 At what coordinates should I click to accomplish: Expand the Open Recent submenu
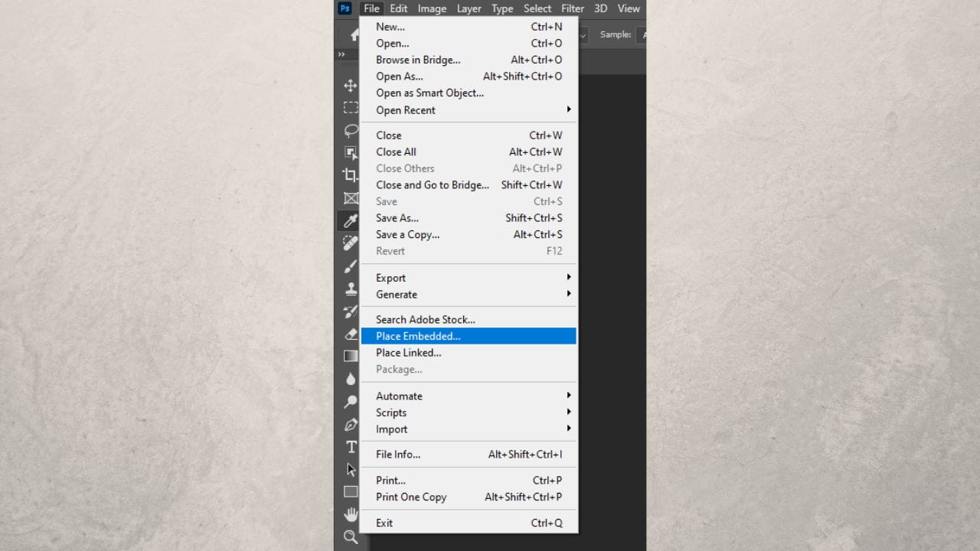click(x=469, y=110)
